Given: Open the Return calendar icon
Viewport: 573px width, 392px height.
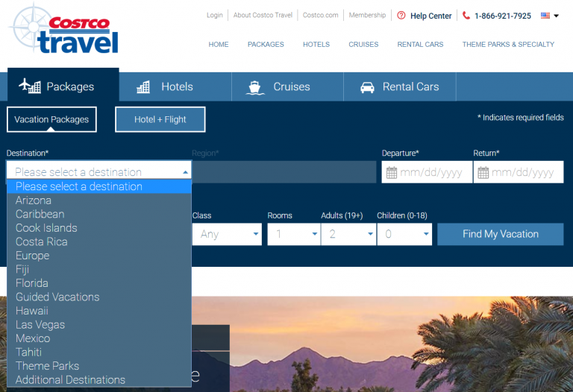Looking at the screenshot, I should pos(483,172).
